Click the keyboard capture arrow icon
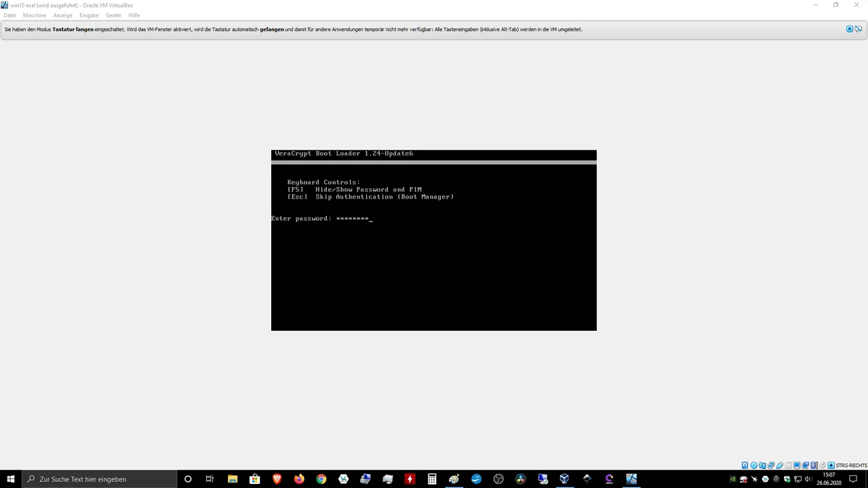 (831, 466)
